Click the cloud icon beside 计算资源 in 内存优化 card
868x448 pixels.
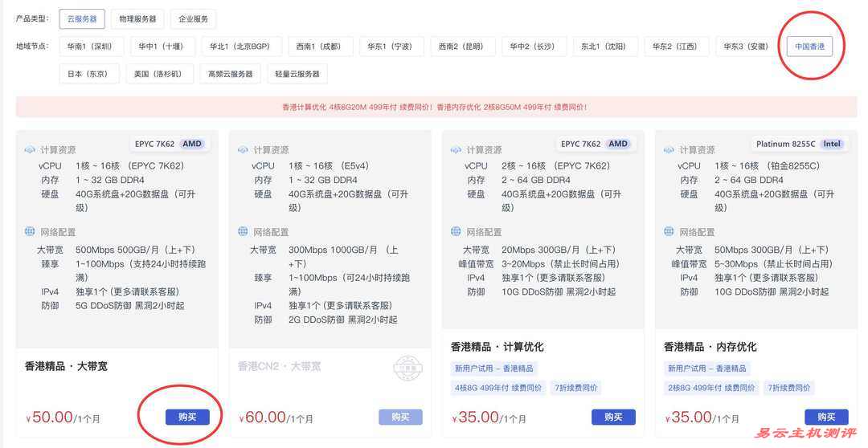tap(669, 150)
